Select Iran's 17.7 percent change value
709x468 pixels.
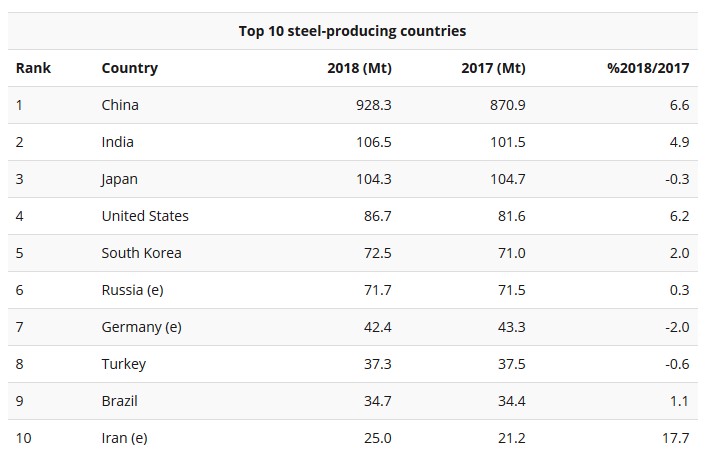[676, 438]
